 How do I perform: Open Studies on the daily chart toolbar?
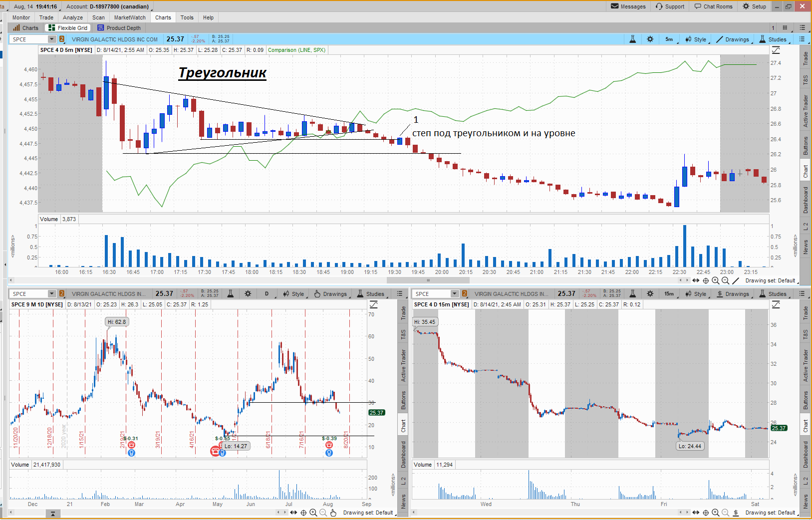tap(371, 294)
